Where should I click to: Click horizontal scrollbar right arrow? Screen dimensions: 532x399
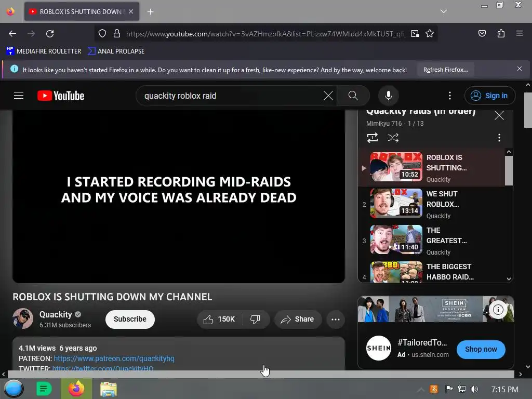click(x=520, y=374)
